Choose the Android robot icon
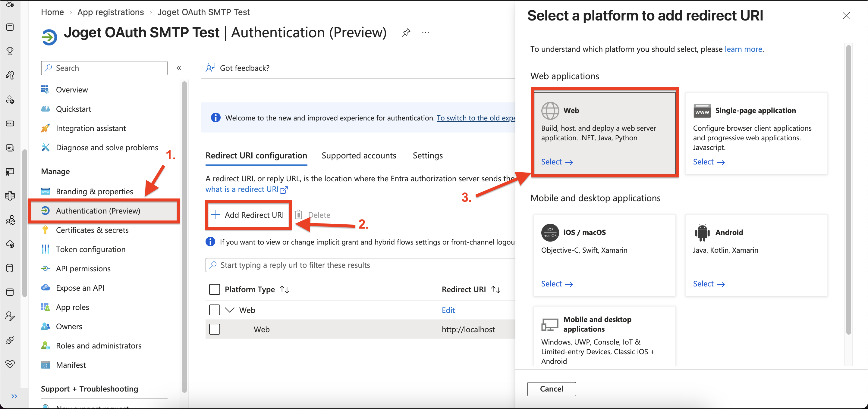 pos(702,232)
